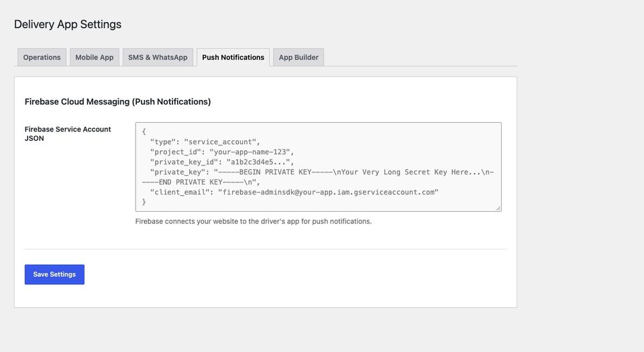Screen dimensions: 644x352
Task: Select the SMS & WhatsApp tab
Action: tap(158, 58)
